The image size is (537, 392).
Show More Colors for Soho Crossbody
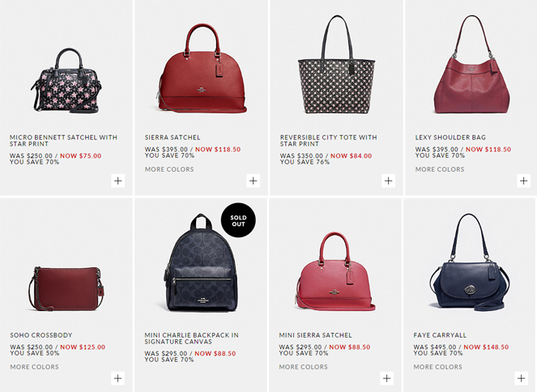pyautogui.click(x=34, y=367)
